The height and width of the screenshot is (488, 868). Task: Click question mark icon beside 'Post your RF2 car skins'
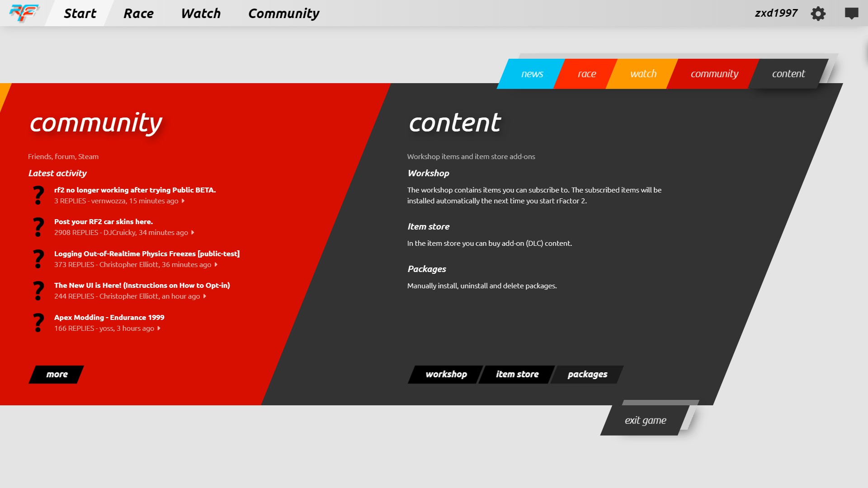(x=39, y=227)
